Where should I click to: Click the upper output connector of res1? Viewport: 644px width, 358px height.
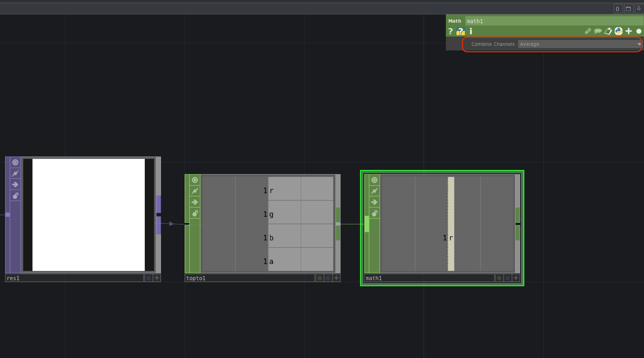(x=158, y=204)
